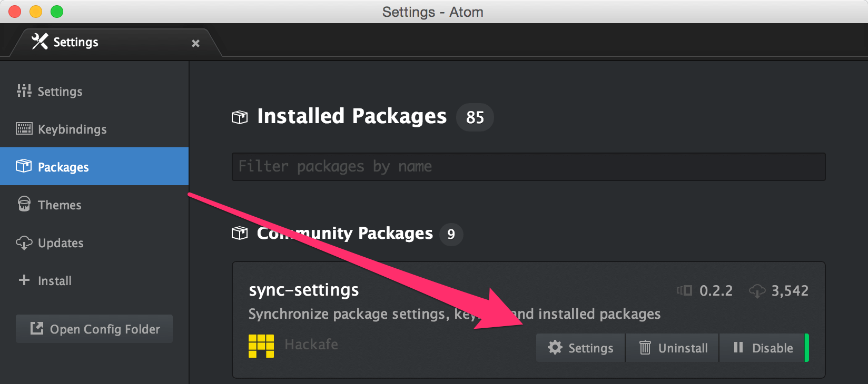Click the Packages box icon in sidebar
Image resolution: width=868 pixels, height=384 pixels.
coord(24,166)
